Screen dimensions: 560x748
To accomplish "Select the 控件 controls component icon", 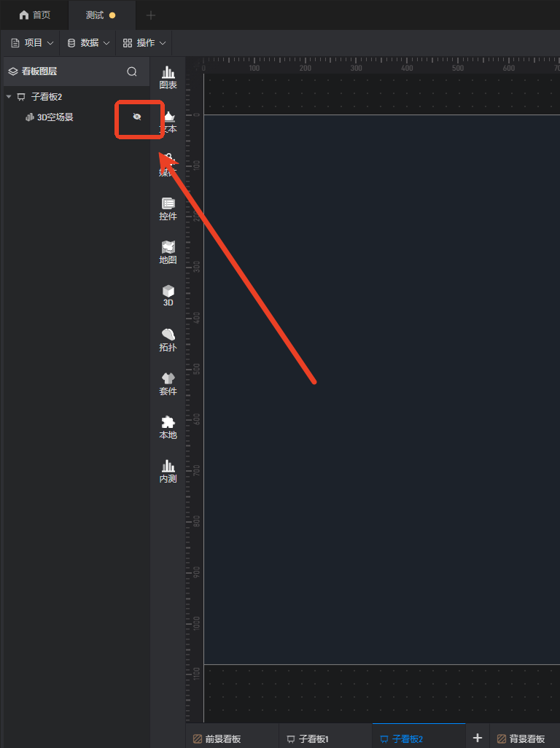I will [x=168, y=209].
